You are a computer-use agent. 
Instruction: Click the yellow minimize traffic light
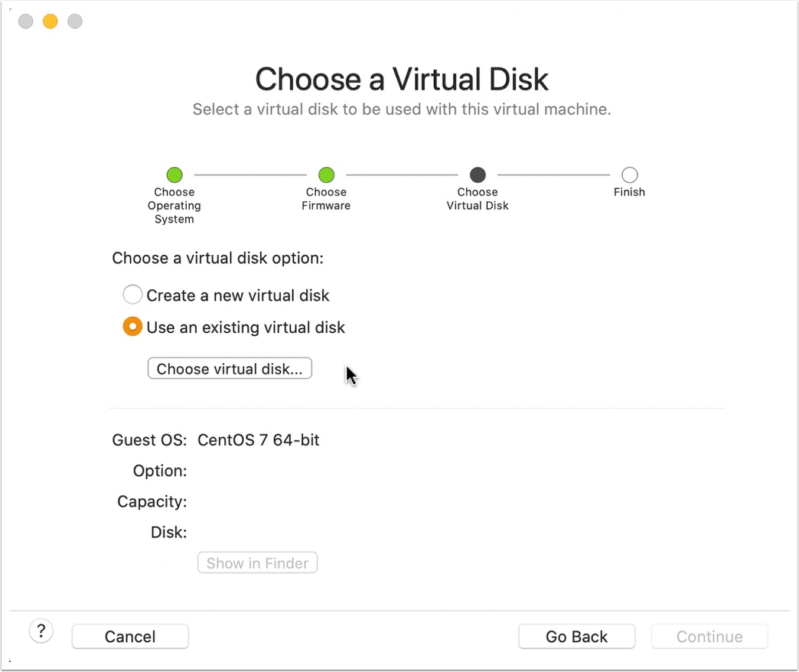[x=49, y=21]
